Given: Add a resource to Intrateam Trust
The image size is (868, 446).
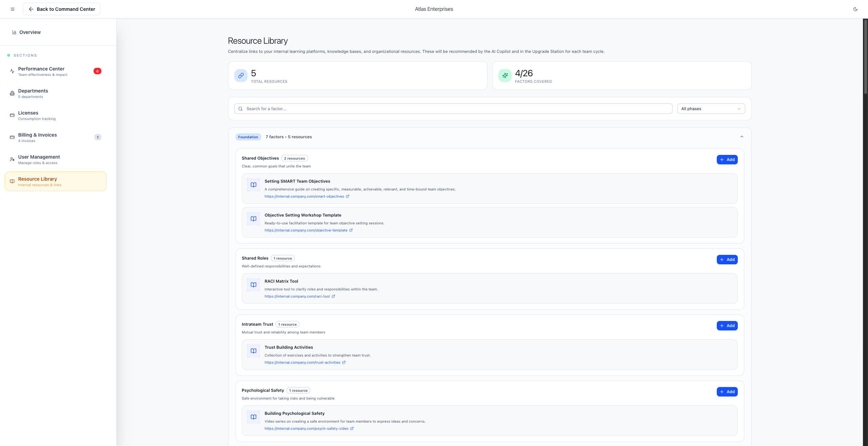Looking at the screenshot, I should (x=727, y=326).
